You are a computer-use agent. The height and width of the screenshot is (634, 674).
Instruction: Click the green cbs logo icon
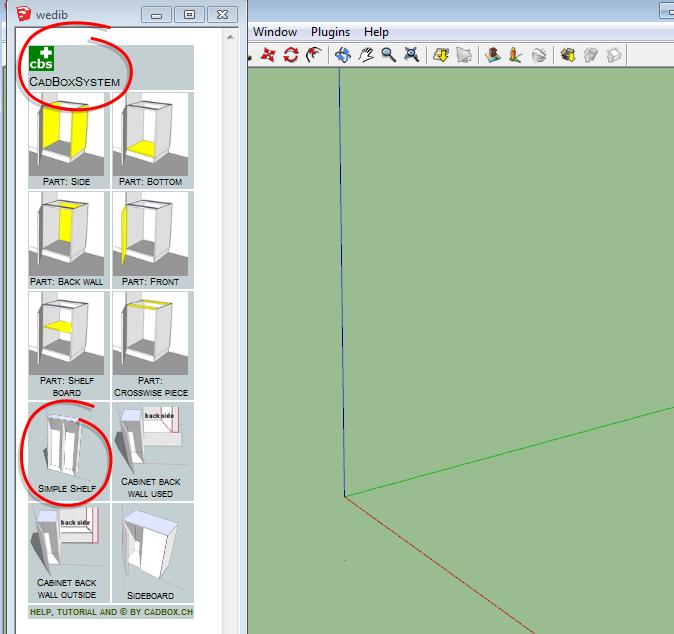tap(43, 59)
